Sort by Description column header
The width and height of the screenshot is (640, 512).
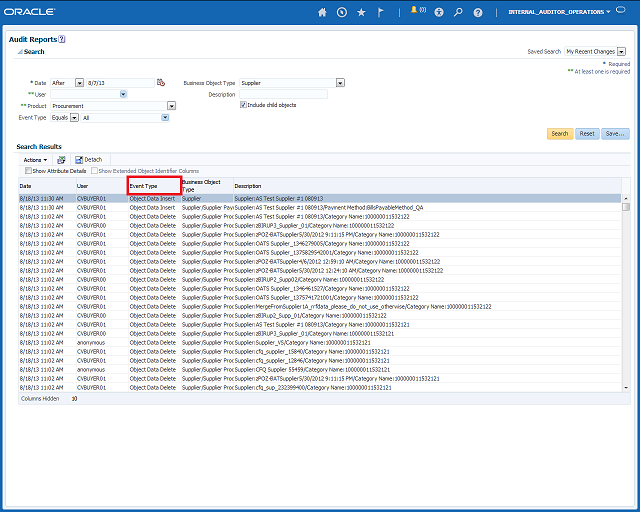tap(427, 186)
